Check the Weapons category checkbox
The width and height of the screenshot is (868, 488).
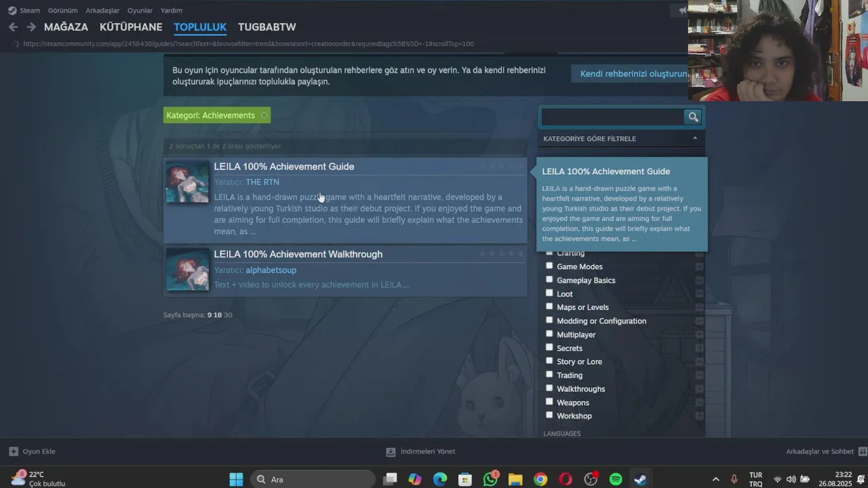pos(549,401)
